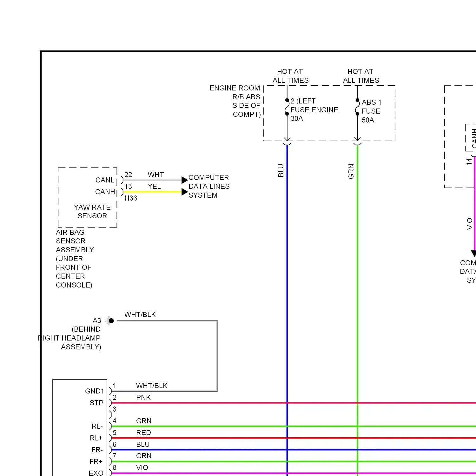The image size is (476, 476).
Task: Click the 50A ABS 1 fuse symbol
Action: click(x=357, y=107)
